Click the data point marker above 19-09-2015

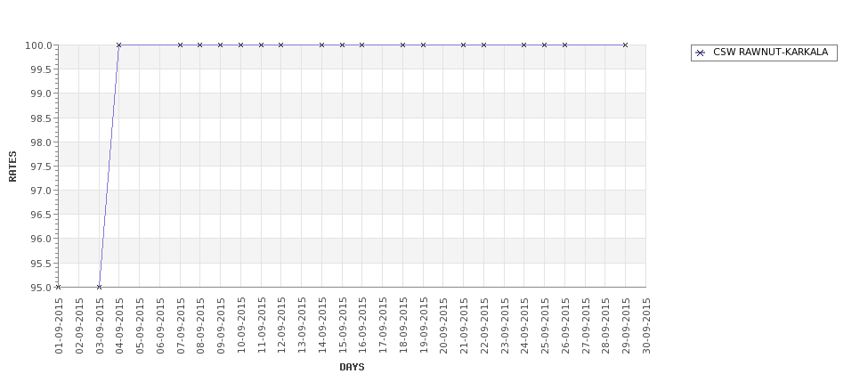(424, 45)
